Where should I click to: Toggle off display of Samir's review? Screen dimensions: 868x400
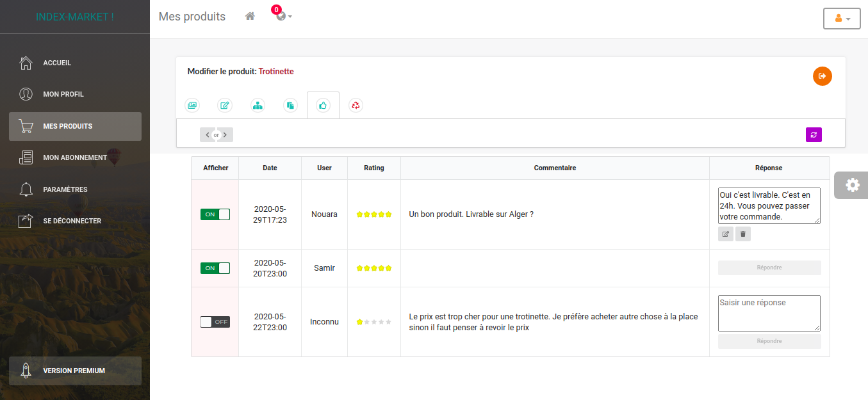pos(215,268)
